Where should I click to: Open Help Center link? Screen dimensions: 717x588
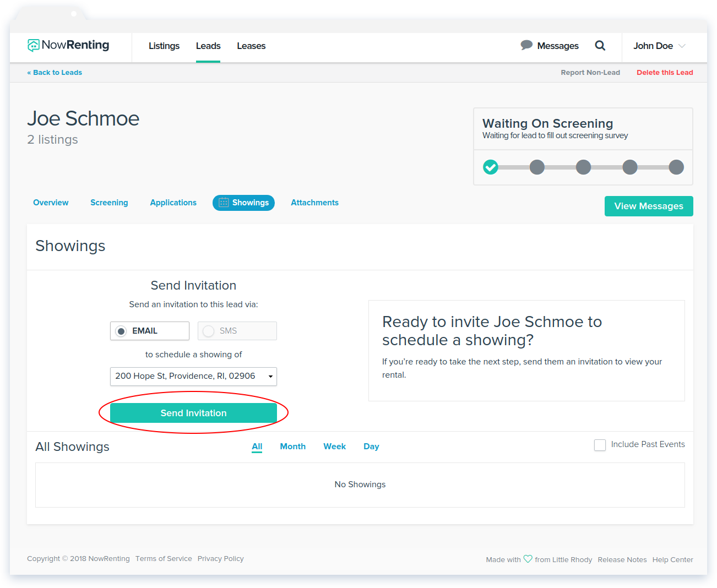673,559
